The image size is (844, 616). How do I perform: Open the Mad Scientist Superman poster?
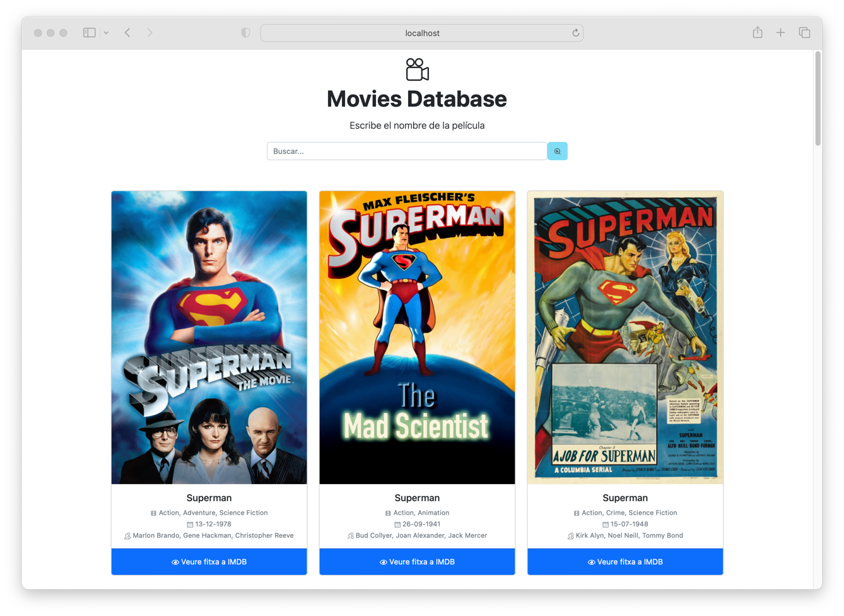(417, 338)
